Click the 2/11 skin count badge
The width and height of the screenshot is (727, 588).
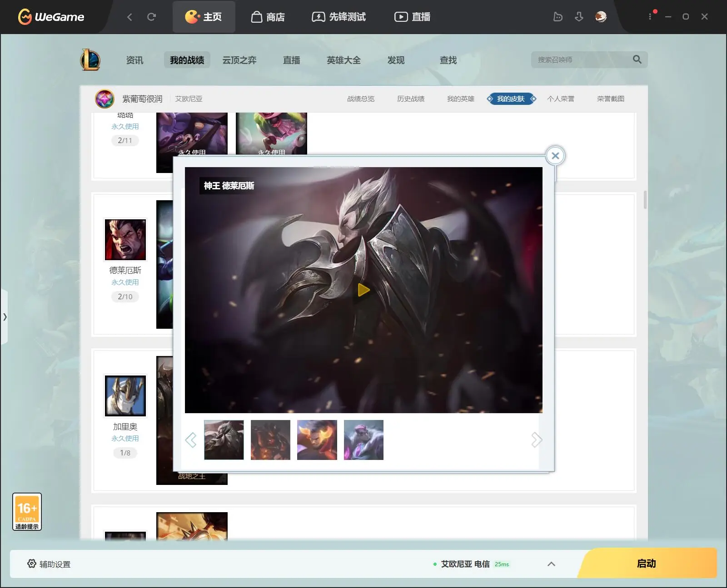point(125,140)
